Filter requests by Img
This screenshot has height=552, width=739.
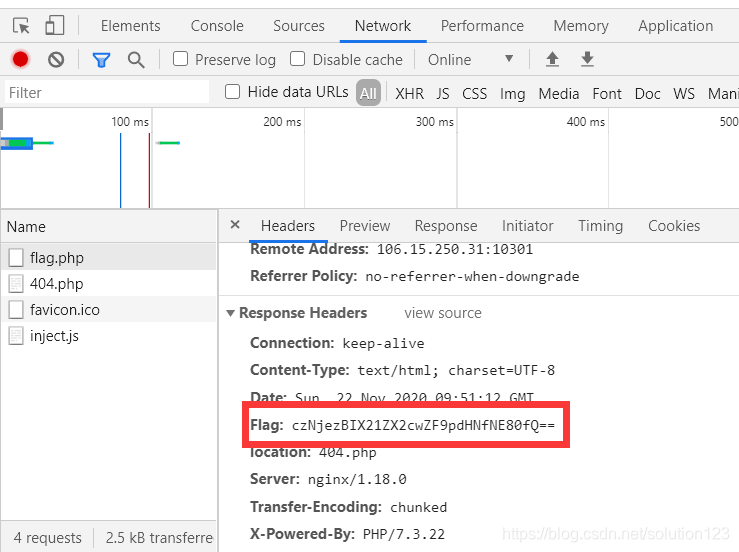pos(513,93)
